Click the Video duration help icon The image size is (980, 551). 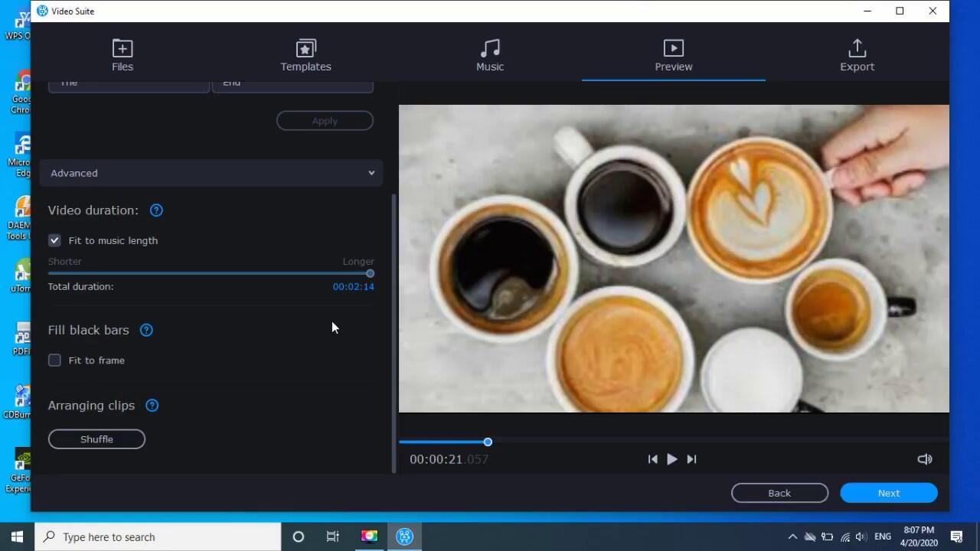[156, 210]
